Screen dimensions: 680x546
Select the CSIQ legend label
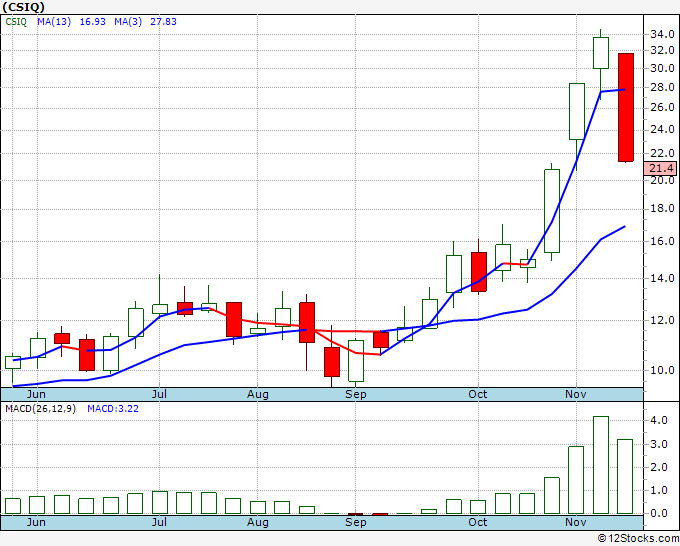point(16,22)
